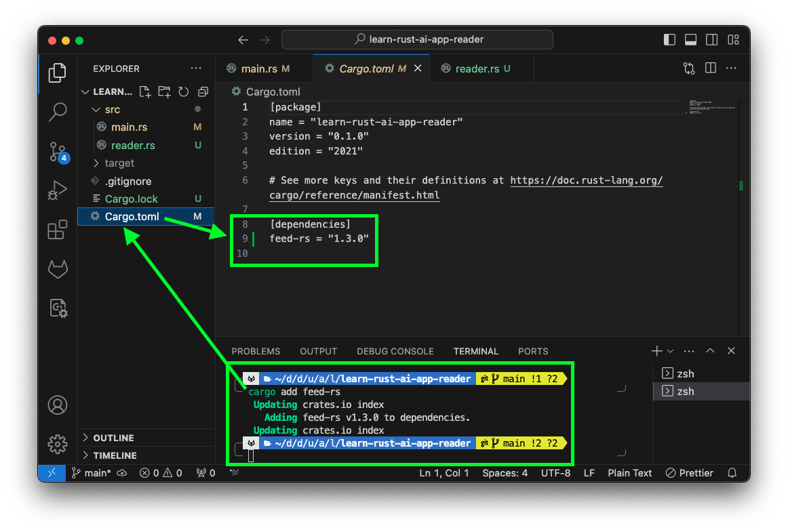This screenshot has width=788, height=532.
Task: Open the Search view in activity bar
Action: click(x=57, y=112)
